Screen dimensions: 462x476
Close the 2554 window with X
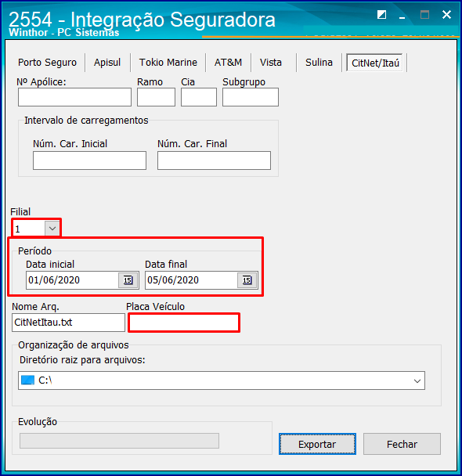coord(446,14)
